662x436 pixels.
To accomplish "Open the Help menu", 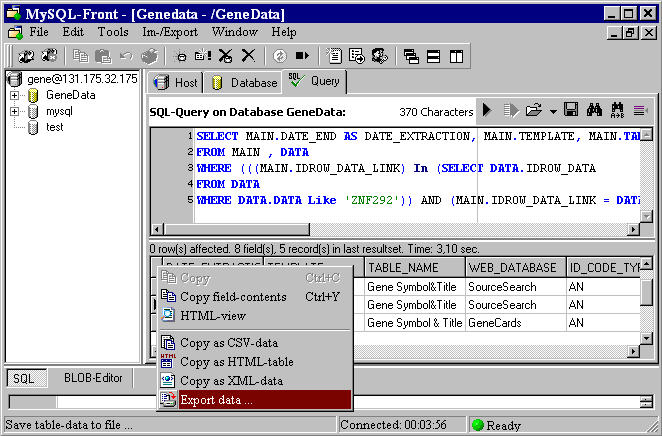I will [284, 32].
